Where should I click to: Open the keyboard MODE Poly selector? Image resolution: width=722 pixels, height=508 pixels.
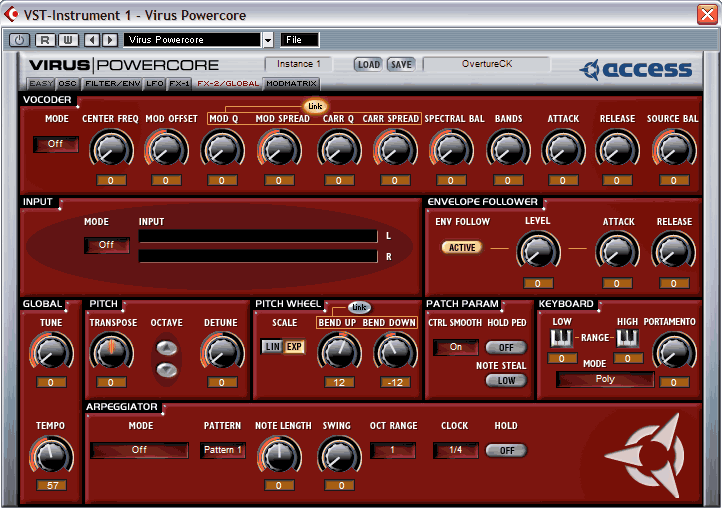[605, 380]
